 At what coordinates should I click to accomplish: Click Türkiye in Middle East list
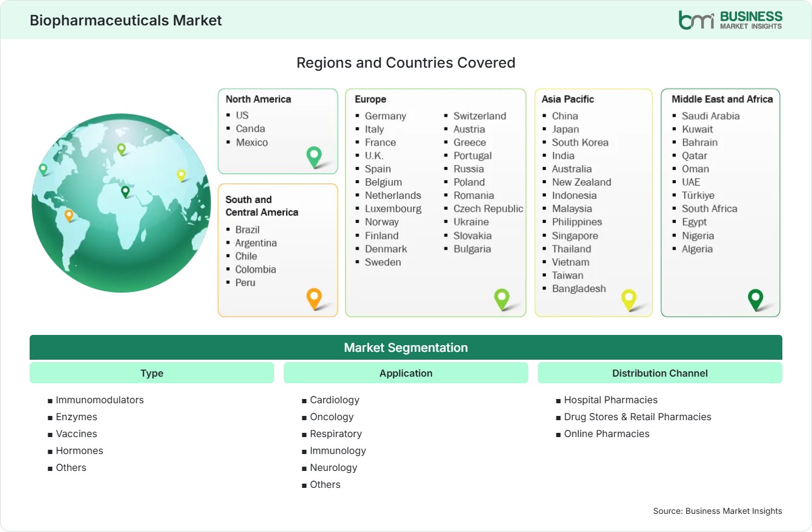(698, 196)
